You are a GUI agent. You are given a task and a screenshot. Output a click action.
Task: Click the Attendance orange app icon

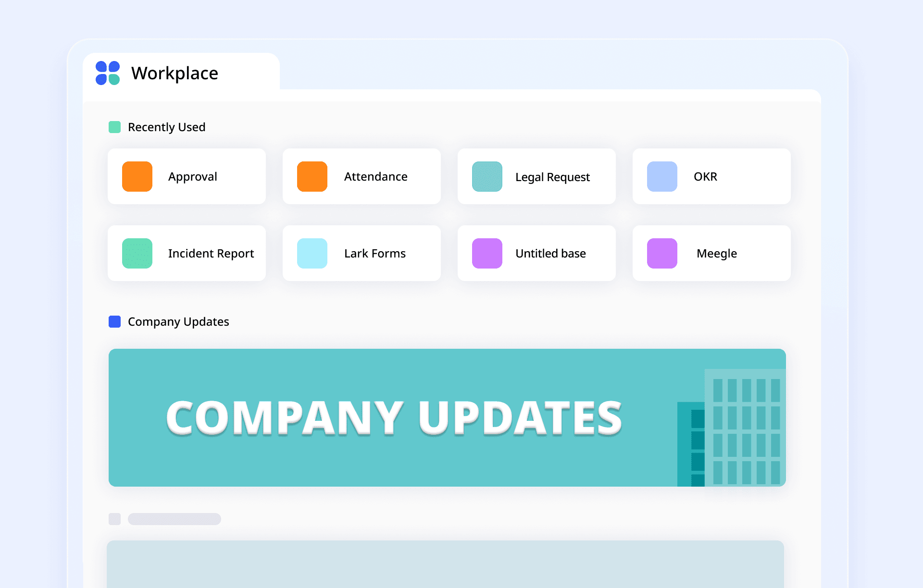point(312,176)
